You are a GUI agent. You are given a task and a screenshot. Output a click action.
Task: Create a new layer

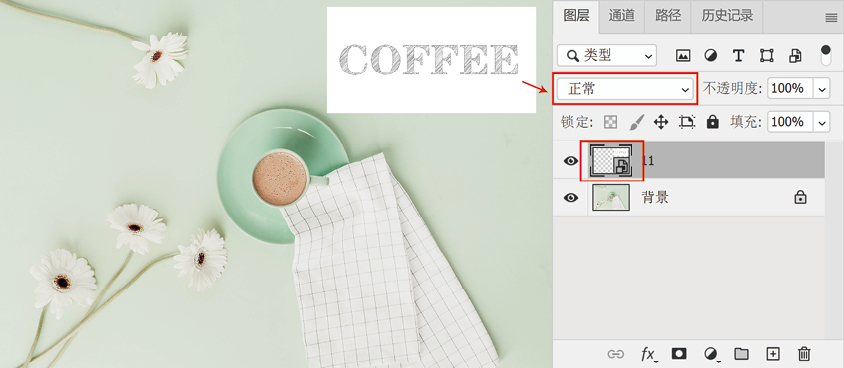pos(773,353)
